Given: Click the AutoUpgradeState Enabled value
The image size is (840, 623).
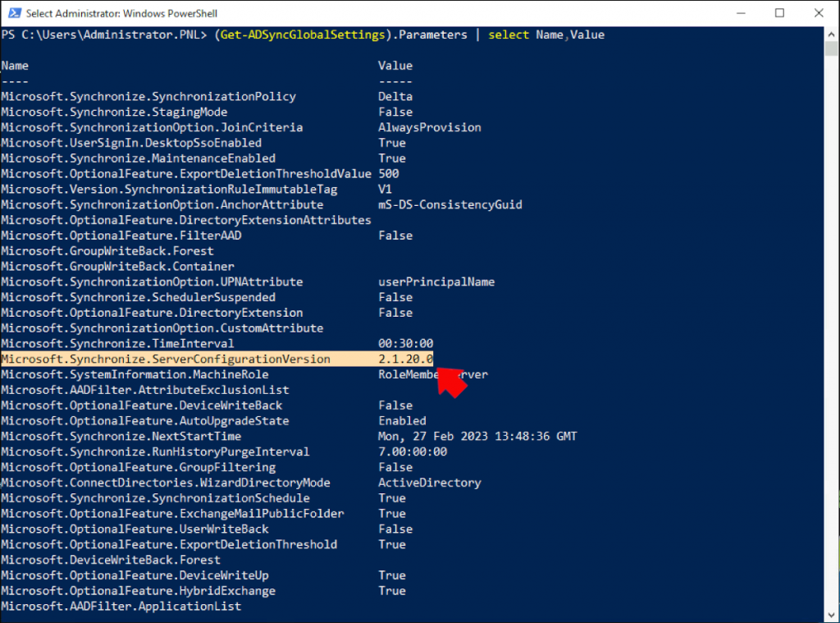Looking at the screenshot, I should [401, 420].
